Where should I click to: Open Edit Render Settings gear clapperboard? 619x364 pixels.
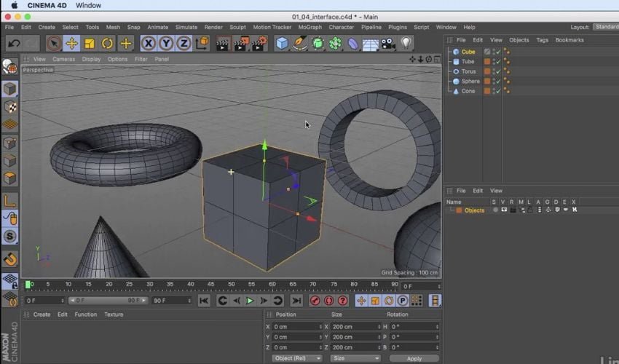(x=259, y=43)
